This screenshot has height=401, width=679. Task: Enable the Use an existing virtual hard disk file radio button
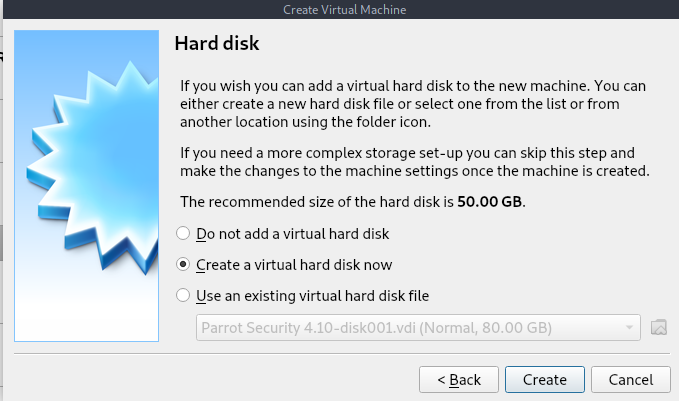[x=183, y=295]
